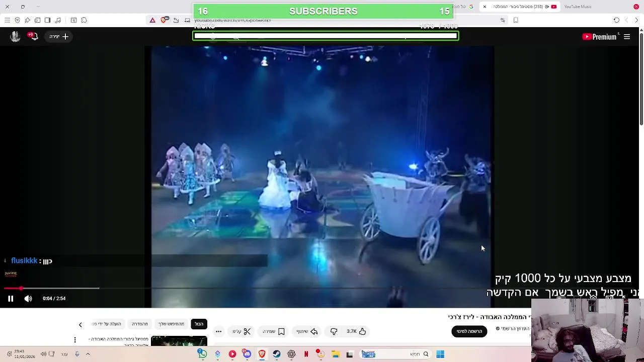This screenshot has height=362, width=644.
Task: Dislike the video with thumbs-down icon
Action: (334, 331)
